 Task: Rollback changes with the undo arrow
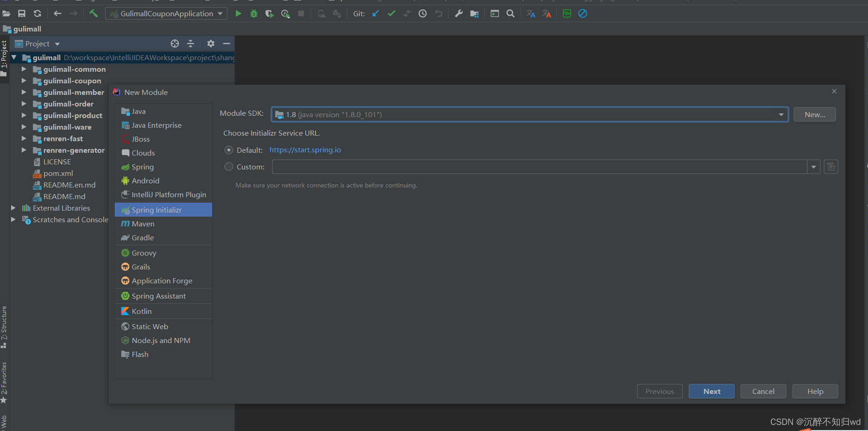(438, 14)
